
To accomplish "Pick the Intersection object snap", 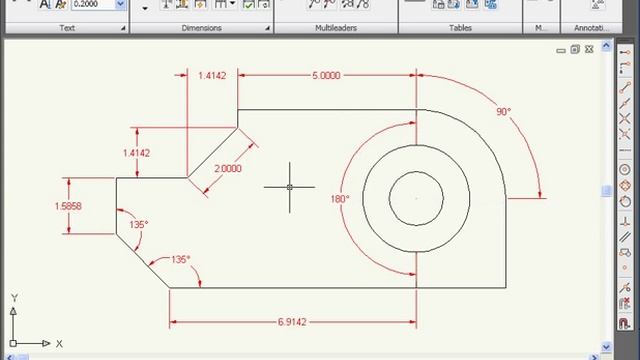I will pyautogui.click(x=625, y=119).
